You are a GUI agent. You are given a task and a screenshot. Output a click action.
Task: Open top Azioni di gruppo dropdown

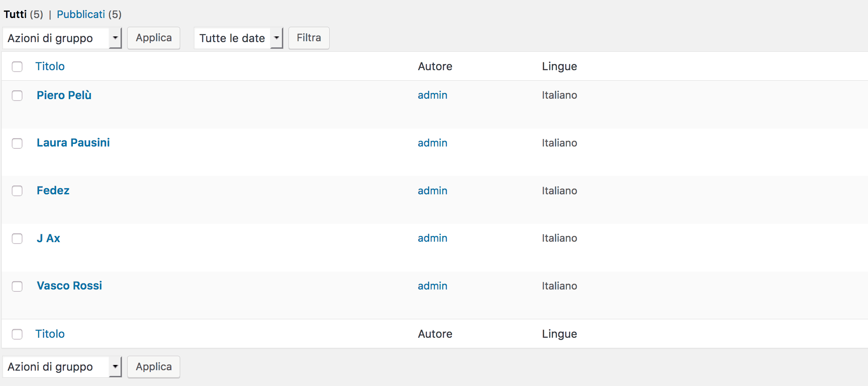62,38
